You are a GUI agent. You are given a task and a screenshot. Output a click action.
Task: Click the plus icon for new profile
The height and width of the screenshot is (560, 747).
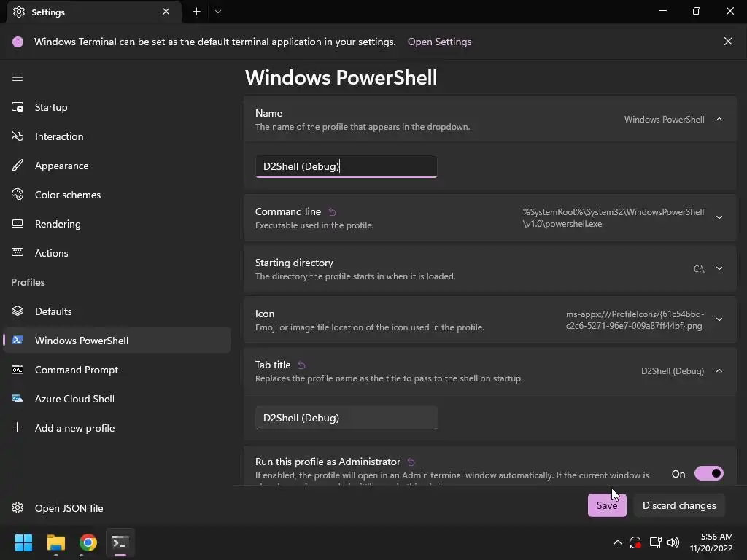tap(18, 427)
